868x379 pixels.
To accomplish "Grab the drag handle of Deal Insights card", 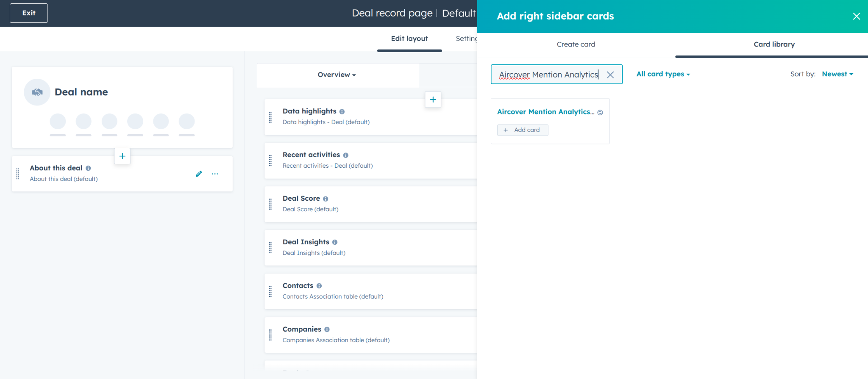I will (270, 248).
